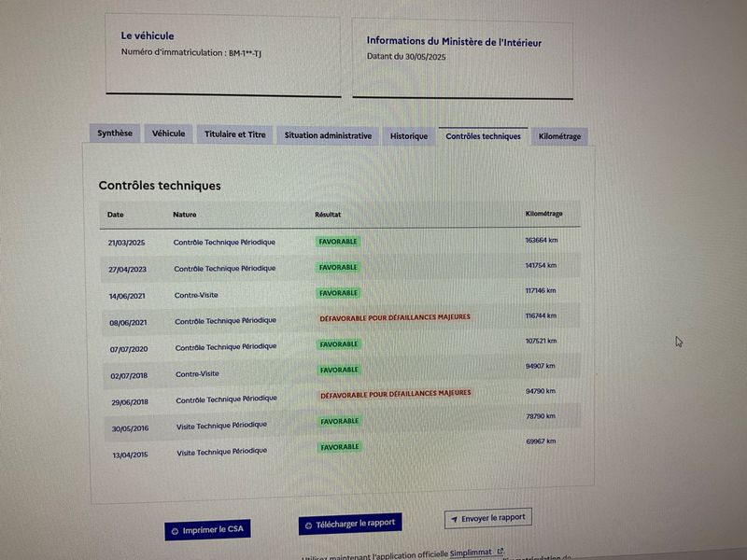This screenshot has height=560, width=747.
Task: Click FAVORABLE badge in the 30/05/2016 row
Action: pos(340,422)
